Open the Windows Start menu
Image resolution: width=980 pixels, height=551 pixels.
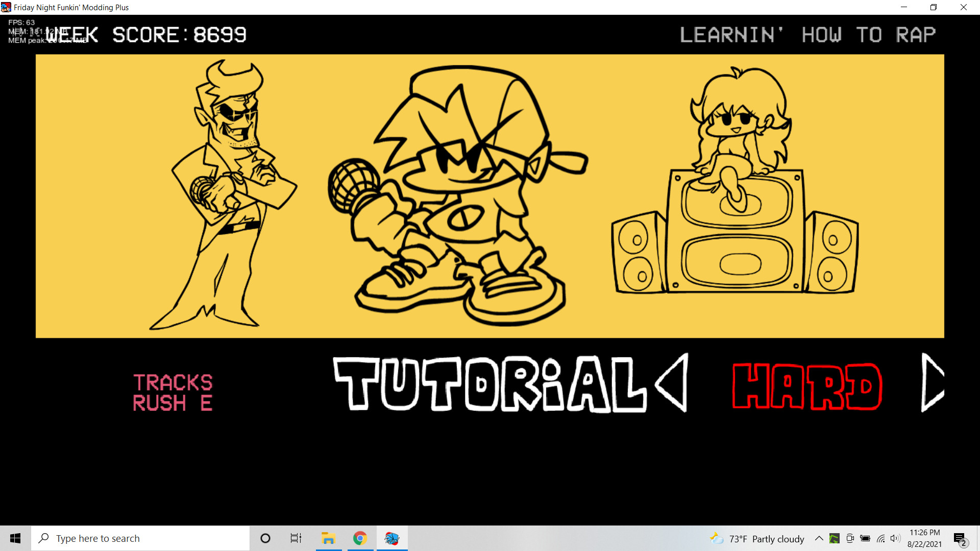click(15, 538)
